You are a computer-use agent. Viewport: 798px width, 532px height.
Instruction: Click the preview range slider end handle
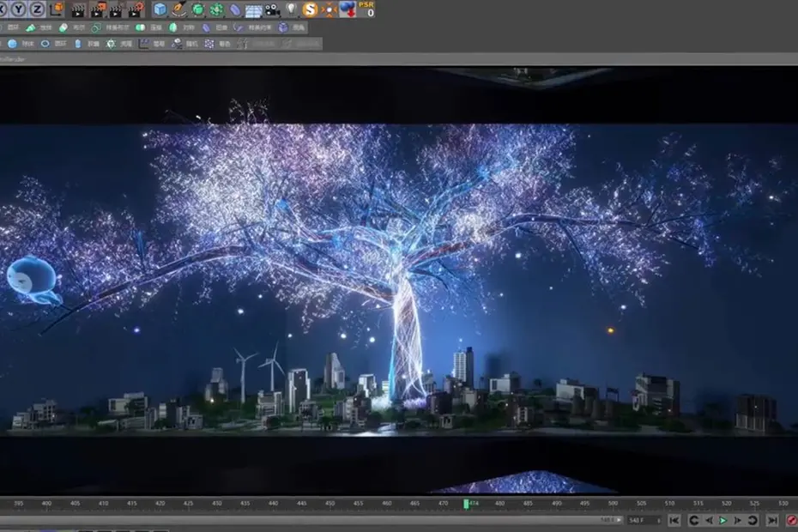pos(619,520)
